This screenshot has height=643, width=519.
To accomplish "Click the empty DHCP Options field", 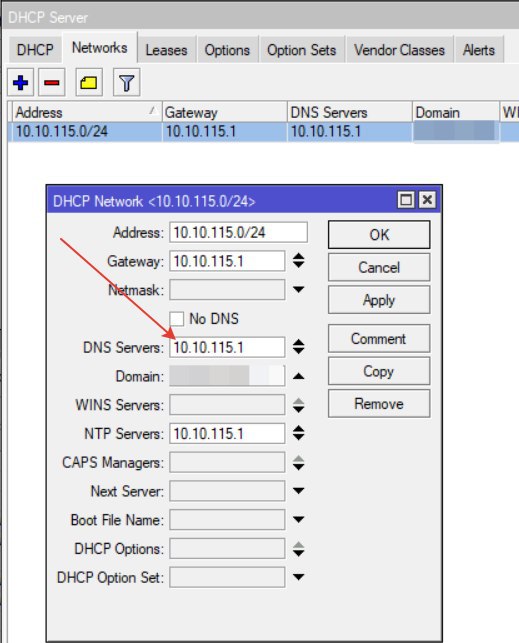I will (227, 548).
